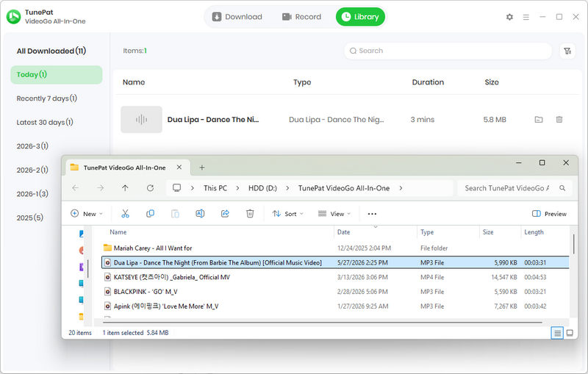588x374 pixels.
Task: Click Share icon in Explorer toolbar
Action: [225, 214]
